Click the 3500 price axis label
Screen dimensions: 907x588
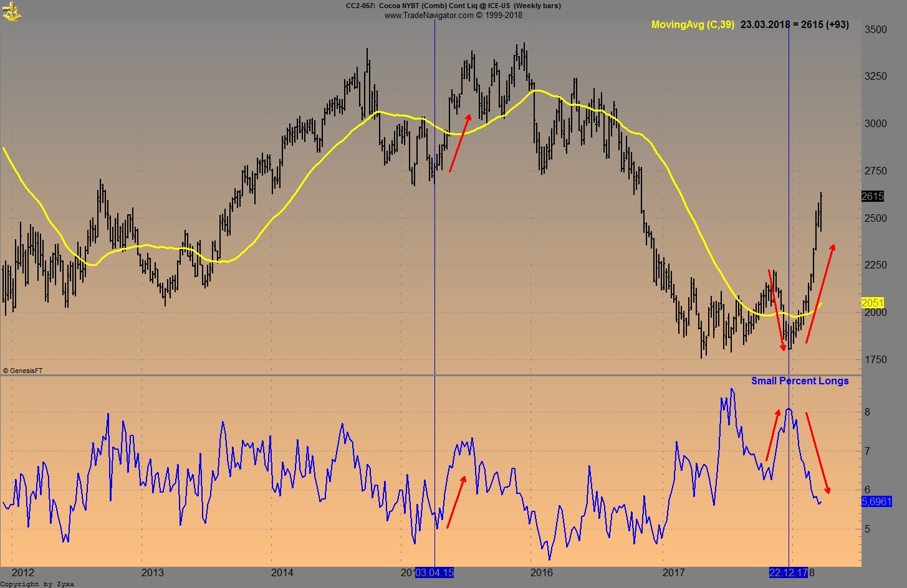pos(875,30)
